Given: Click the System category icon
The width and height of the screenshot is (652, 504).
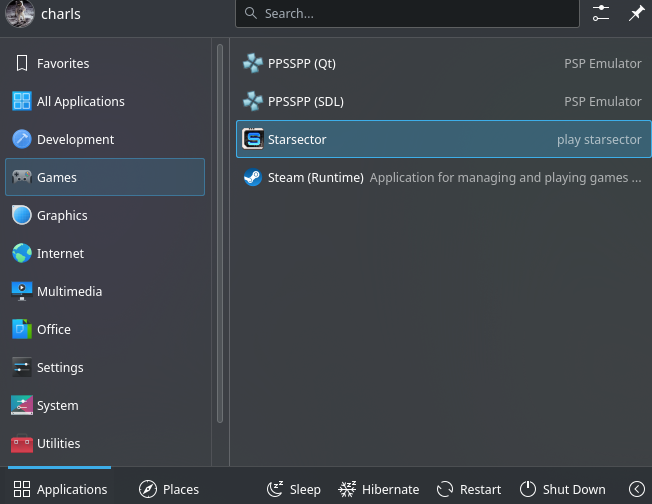Looking at the screenshot, I should pyautogui.click(x=22, y=405).
